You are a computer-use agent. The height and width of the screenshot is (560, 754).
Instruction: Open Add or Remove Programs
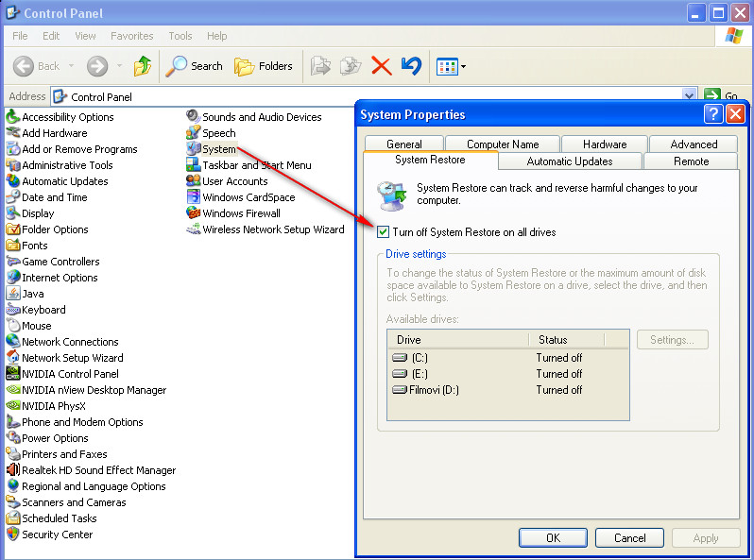coord(72,149)
